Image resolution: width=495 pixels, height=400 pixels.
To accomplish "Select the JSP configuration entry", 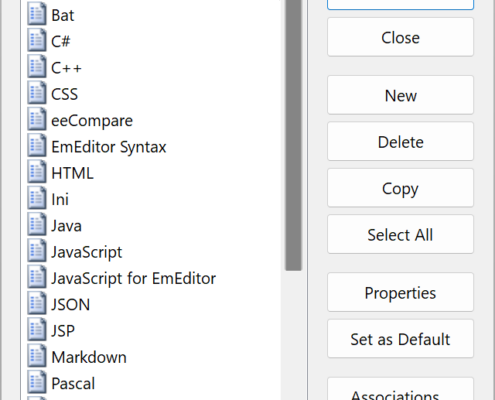I will tap(63, 331).
